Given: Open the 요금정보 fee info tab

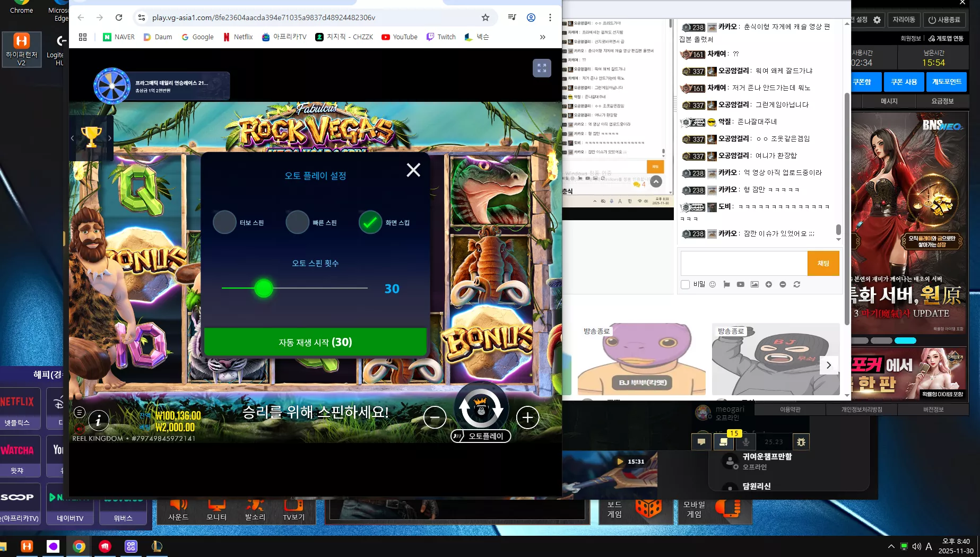Looking at the screenshot, I should [942, 101].
